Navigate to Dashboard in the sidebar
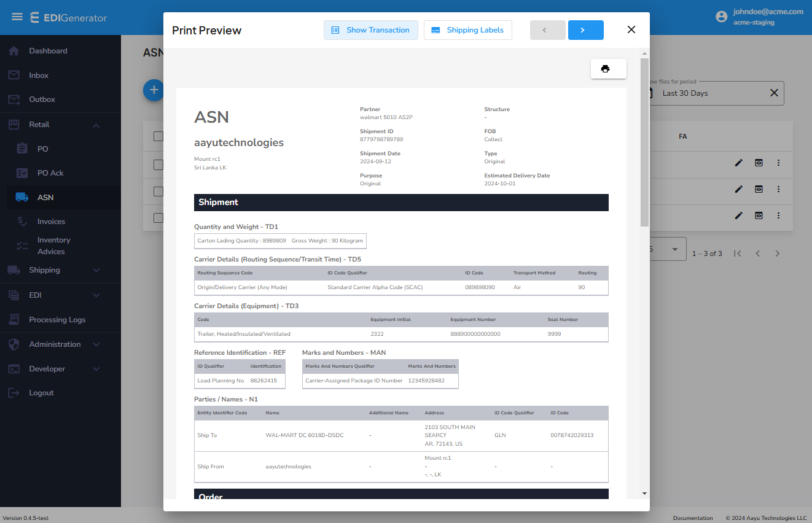 pyautogui.click(x=49, y=50)
